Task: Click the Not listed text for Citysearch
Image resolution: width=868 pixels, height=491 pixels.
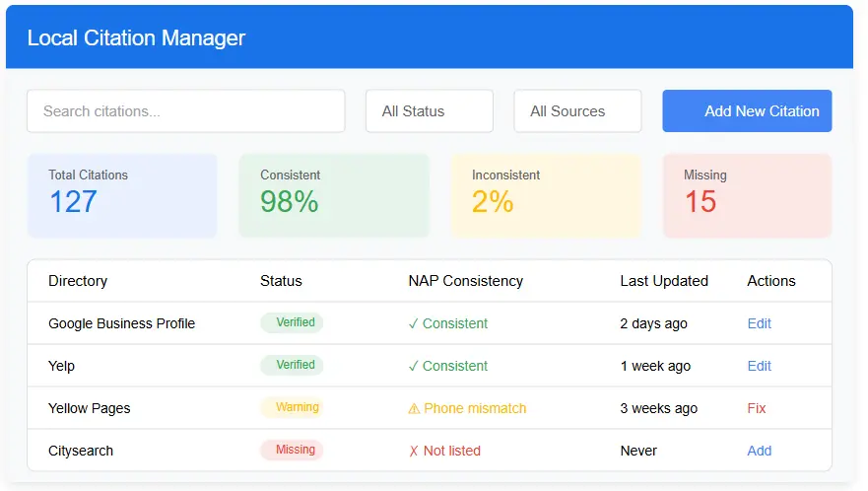Action: 444,451
